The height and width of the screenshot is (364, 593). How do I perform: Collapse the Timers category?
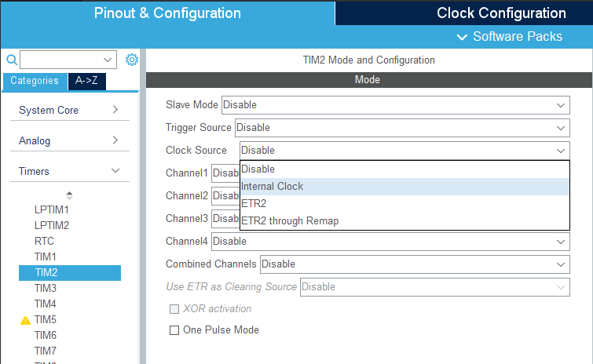tap(70, 171)
